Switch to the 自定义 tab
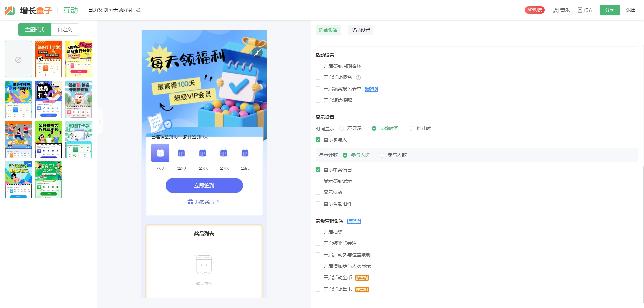The image size is (644, 308). coord(65,29)
